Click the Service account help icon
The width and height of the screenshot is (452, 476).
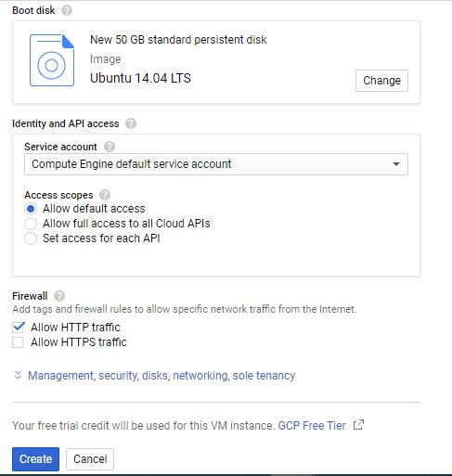[x=110, y=147]
